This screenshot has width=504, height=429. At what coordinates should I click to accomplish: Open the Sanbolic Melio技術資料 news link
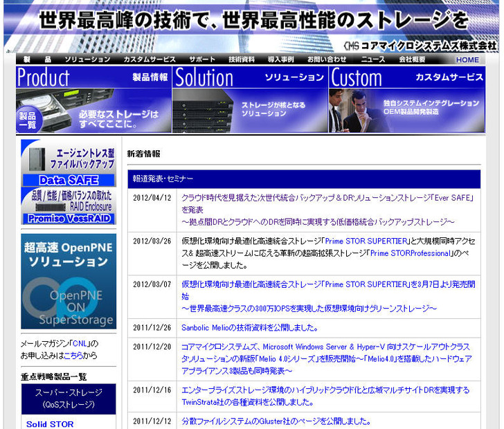click(250, 328)
